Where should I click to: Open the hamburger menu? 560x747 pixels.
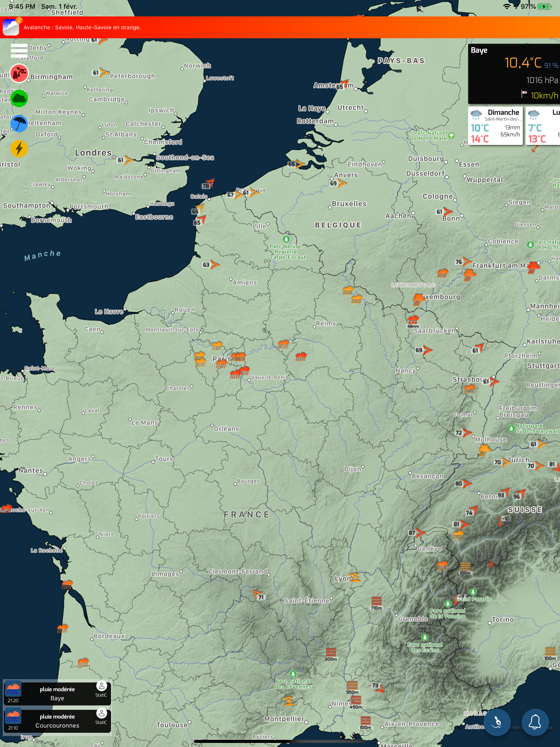point(19,51)
